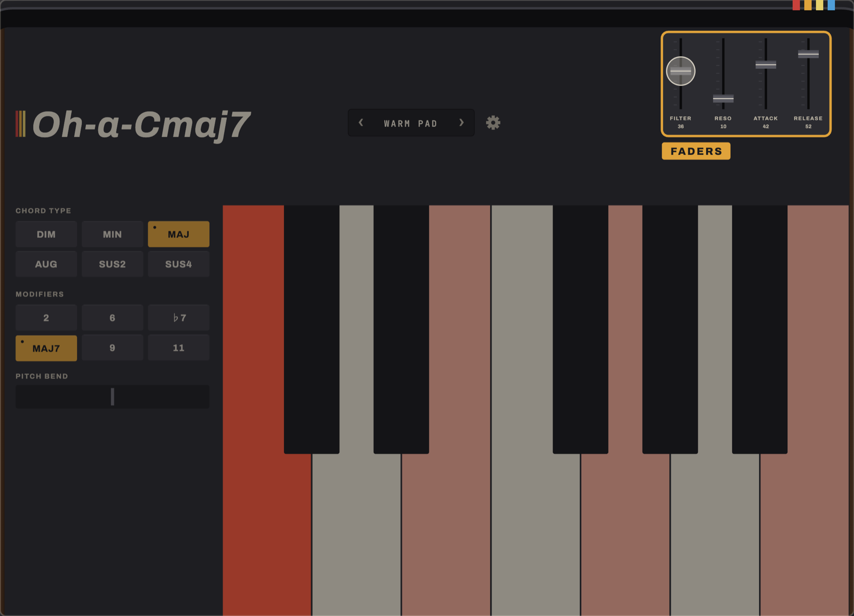Go to next preset with right chevron
The width and height of the screenshot is (854, 616).
tap(462, 123)
